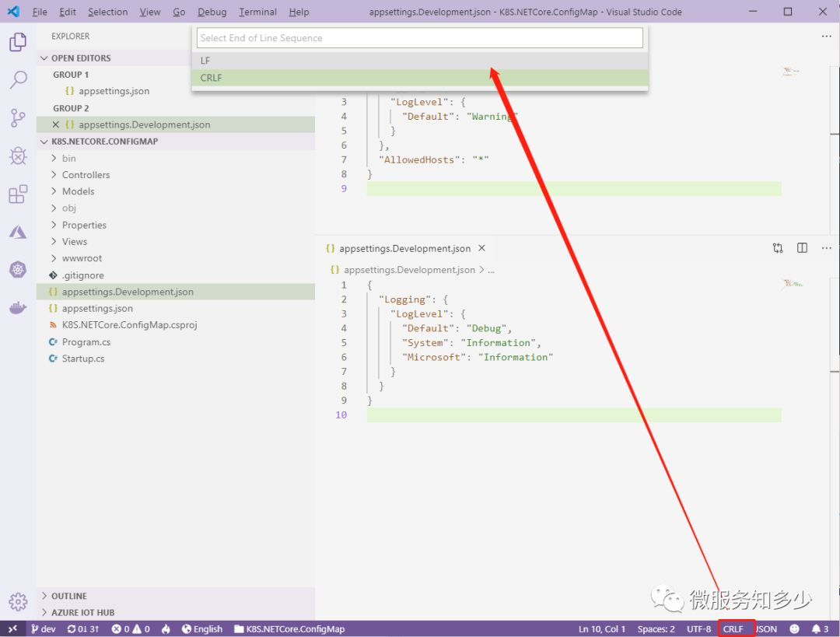The width and height of the screenshot is (840, 637).
Task: Choose LF in end of line picker
Action: 420,61
